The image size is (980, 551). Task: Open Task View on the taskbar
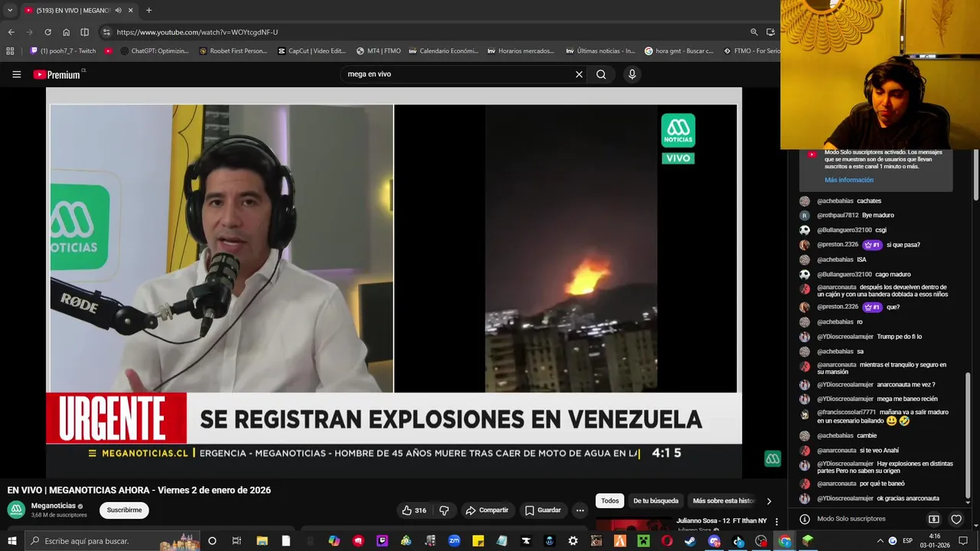pos(237,541)
